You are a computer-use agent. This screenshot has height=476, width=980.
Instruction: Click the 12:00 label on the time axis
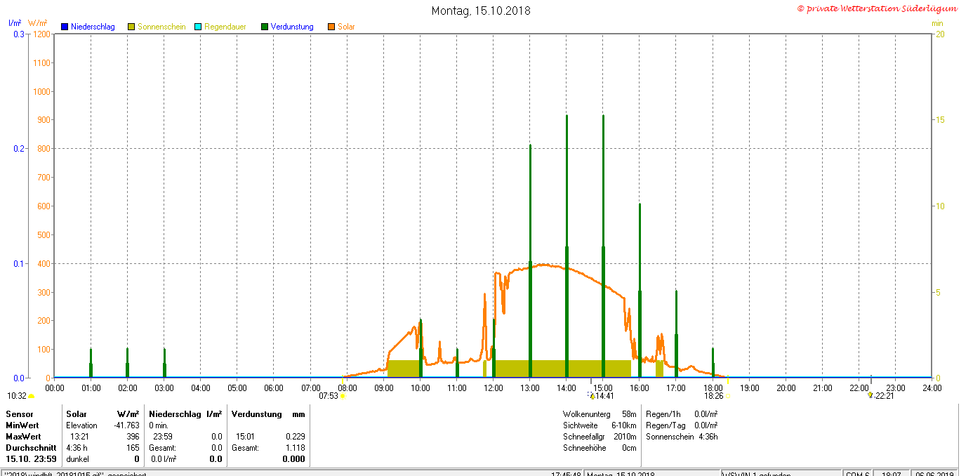(x=494, y=388)
